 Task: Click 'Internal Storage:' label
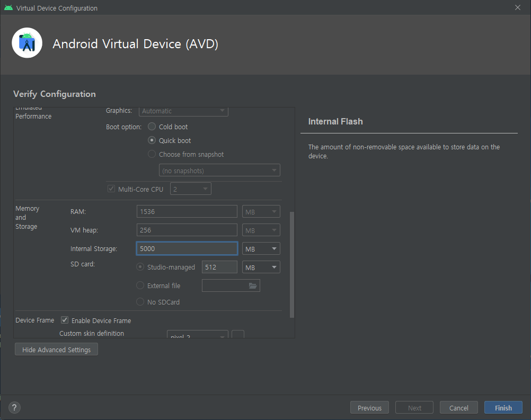point(94,249)
